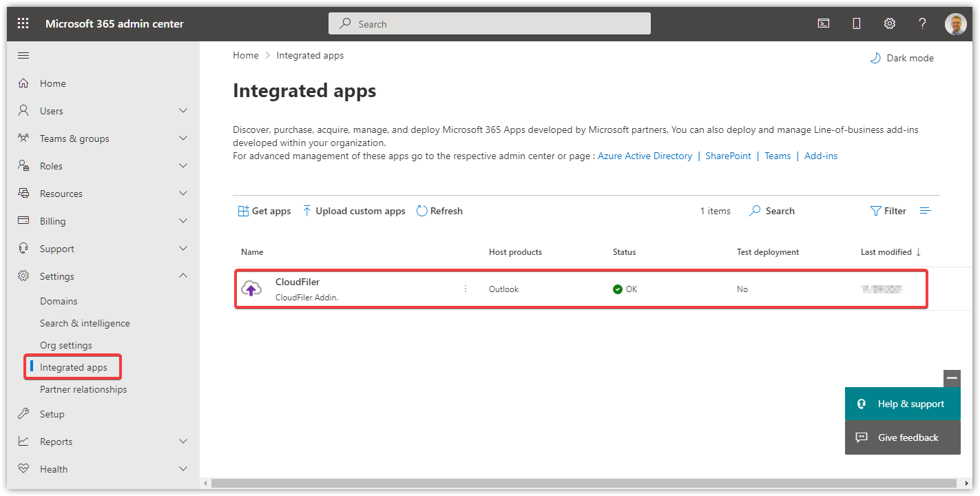The image size is (980, 496).
Task: Open CloudFiler row more actions dots
Action: 466,289
